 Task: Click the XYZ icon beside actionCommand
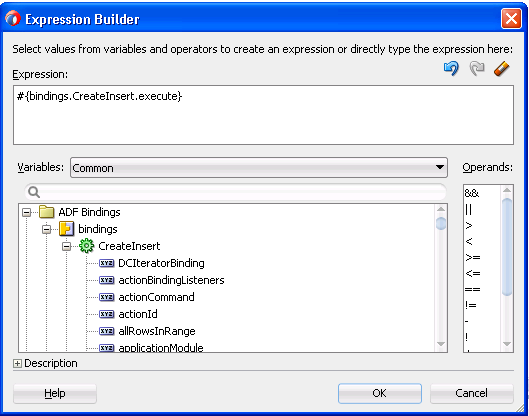(x=107, y=297)
